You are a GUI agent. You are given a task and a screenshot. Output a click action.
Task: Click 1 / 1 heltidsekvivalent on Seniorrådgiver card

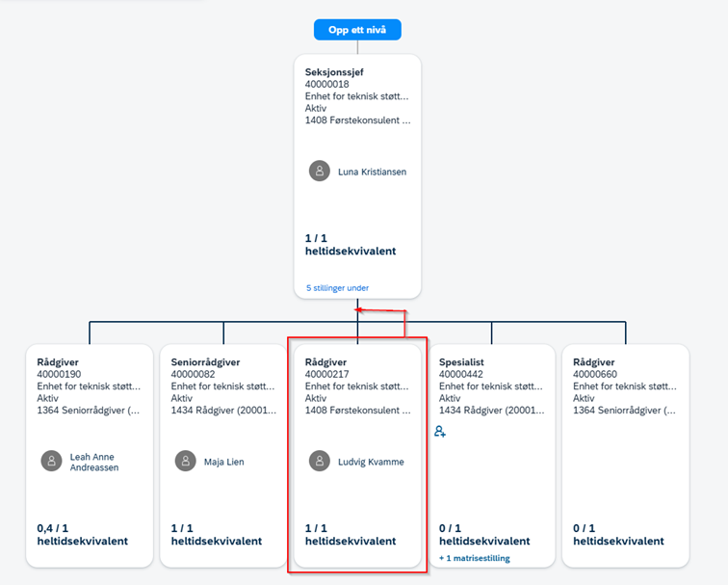[217, 535]
